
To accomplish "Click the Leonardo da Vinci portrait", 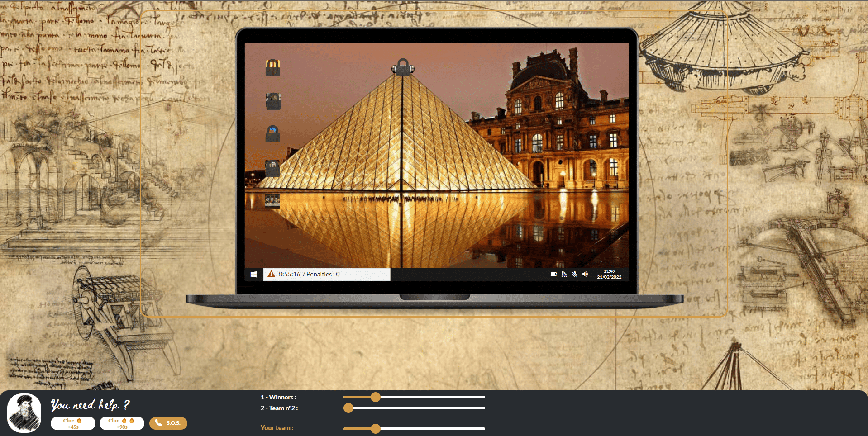I will coord(24,413).
